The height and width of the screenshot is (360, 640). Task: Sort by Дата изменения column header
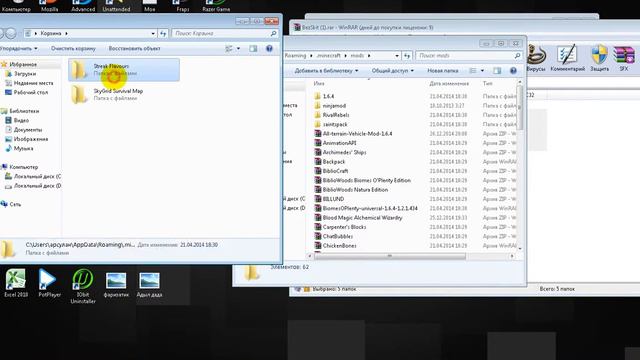pyautogui.click(x=449, y=83)
